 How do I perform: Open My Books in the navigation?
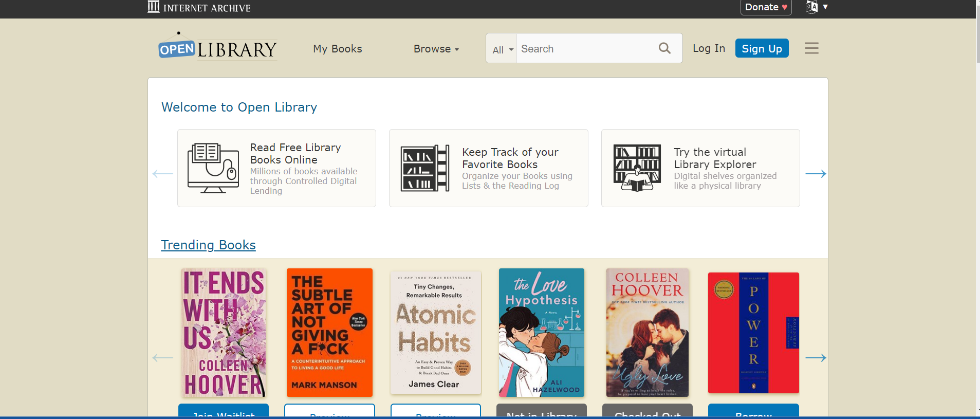click(338, 49)
